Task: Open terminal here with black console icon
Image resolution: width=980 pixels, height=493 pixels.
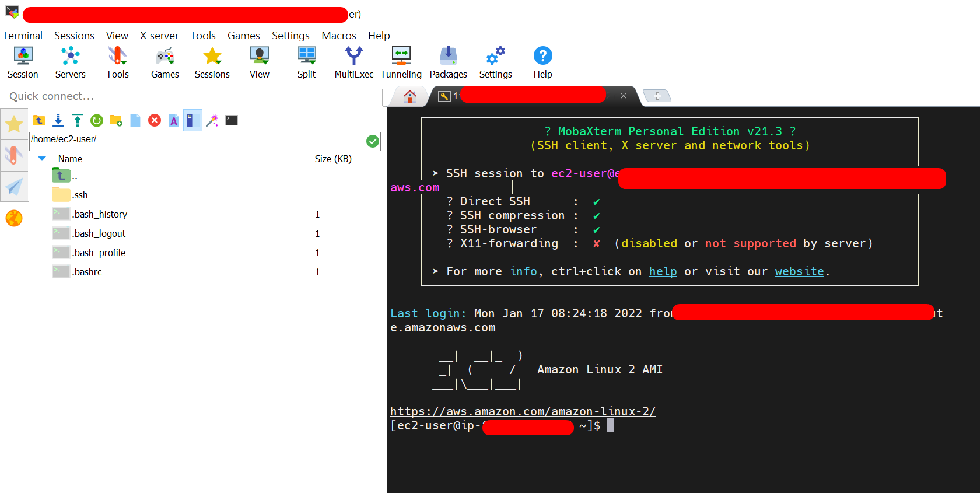Action: click(x=232, y=120)
